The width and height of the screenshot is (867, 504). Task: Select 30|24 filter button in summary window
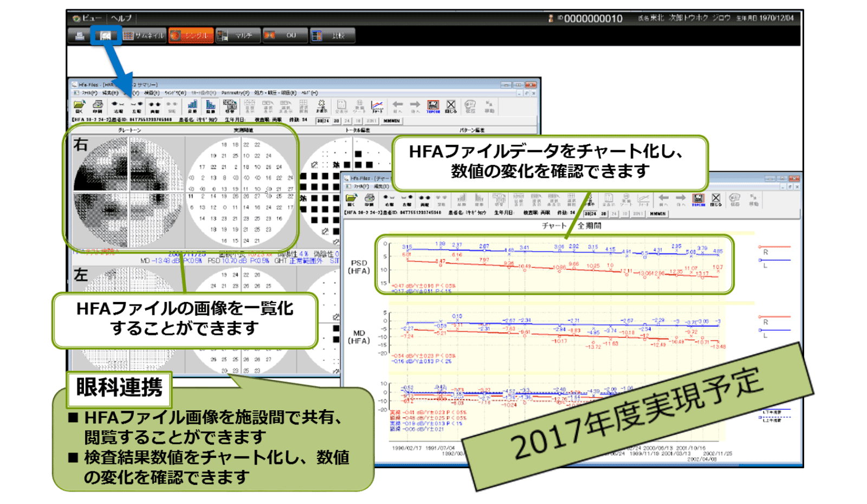[x=322, y=121]
